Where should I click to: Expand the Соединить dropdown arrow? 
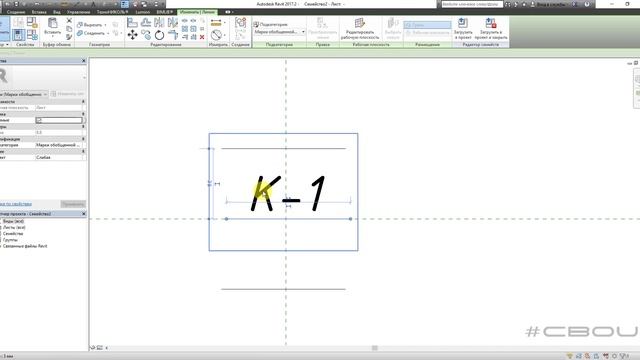[108, 33]
